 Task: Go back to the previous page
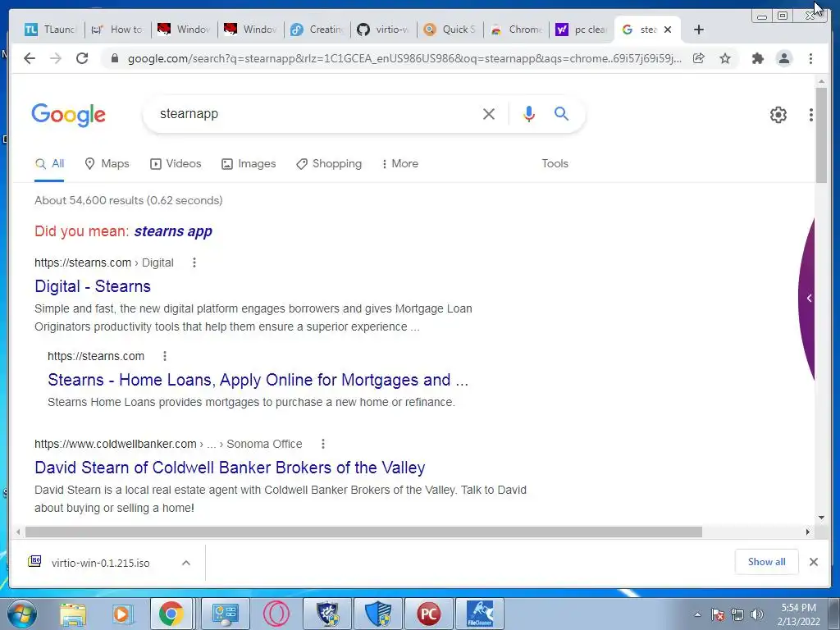click(x=30, y=58)
